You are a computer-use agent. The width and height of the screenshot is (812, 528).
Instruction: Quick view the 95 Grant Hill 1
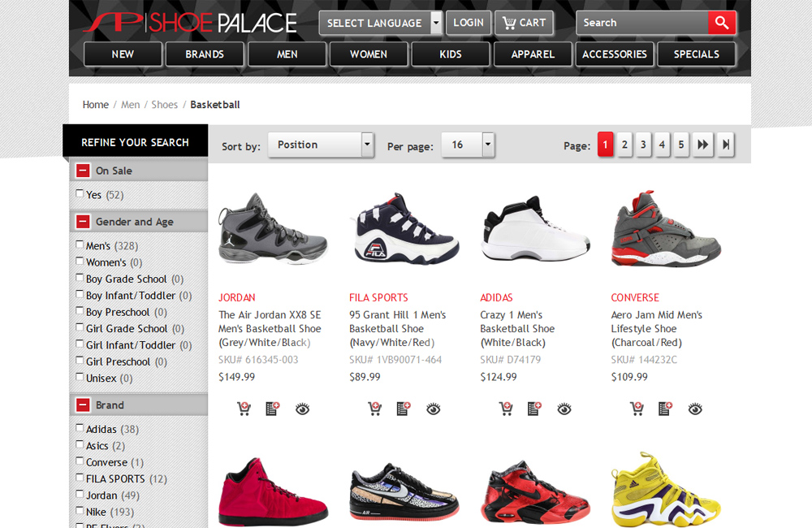click(x=434, y=409)
